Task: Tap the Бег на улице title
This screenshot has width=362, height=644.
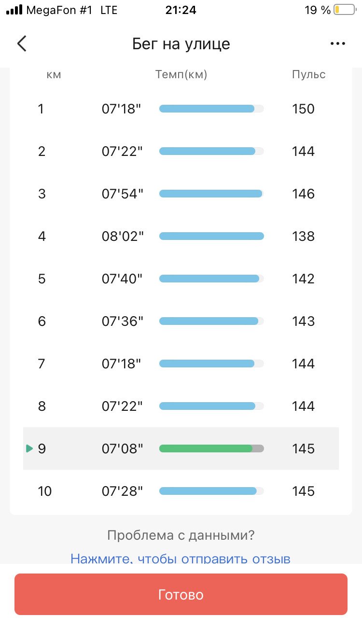Action: point(181,44)
